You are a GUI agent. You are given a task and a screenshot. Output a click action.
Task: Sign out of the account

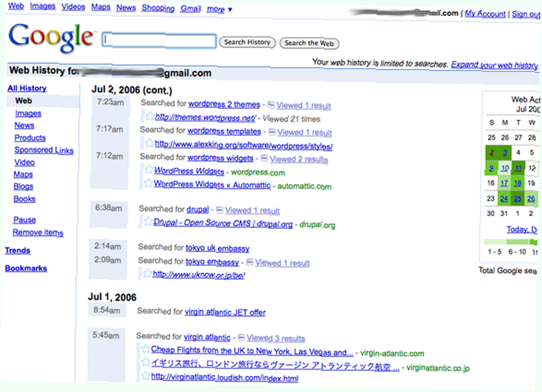pyautogui.click(x=526, y=14)
